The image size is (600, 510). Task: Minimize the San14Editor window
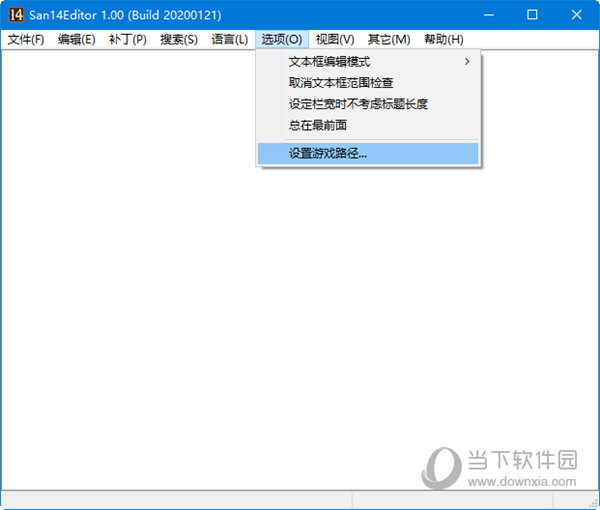click(489, 15)
